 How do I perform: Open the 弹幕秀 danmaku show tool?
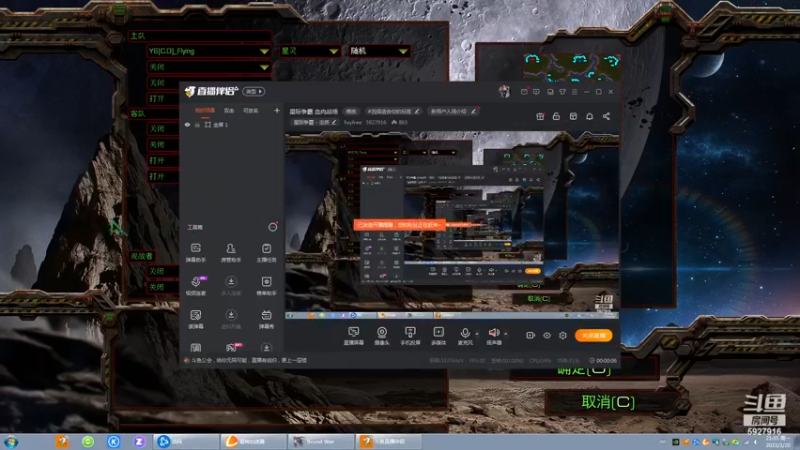point(266,318)
